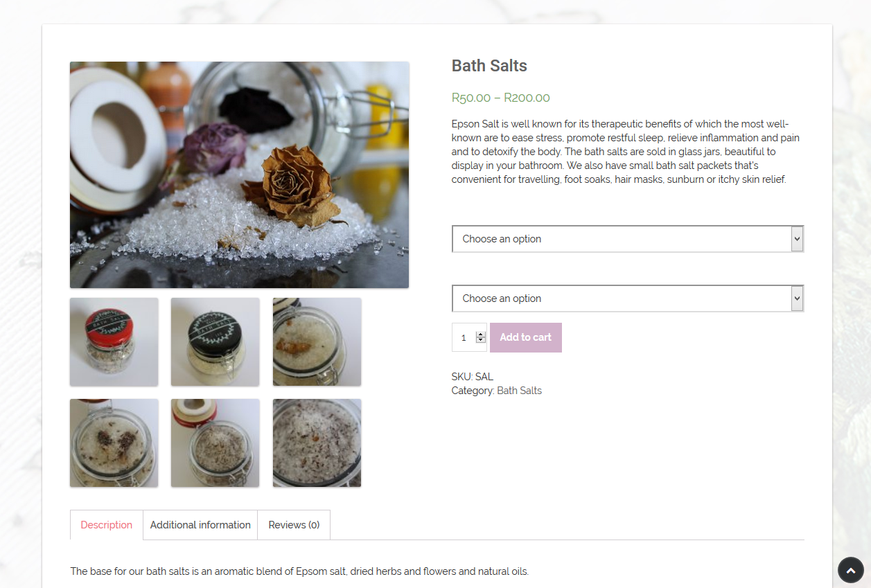The width and height of the screenshot is (871, 588).
Task: Show the Reviews (0) tab
Action: point(294,525)
